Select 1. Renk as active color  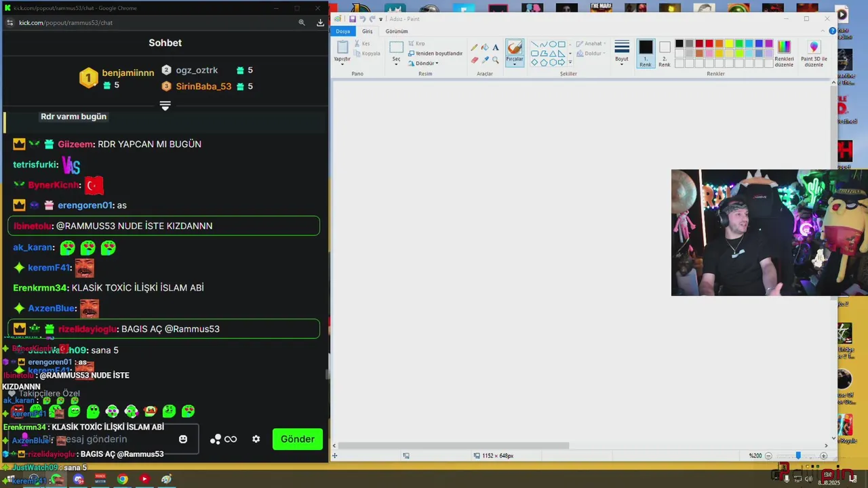(646, 54)
